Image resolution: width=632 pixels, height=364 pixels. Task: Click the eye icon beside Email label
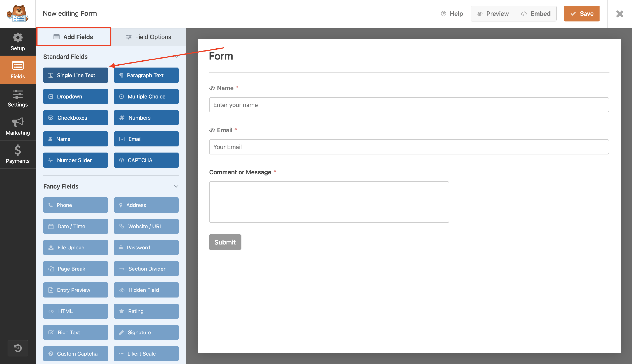[x=212, y=130]
